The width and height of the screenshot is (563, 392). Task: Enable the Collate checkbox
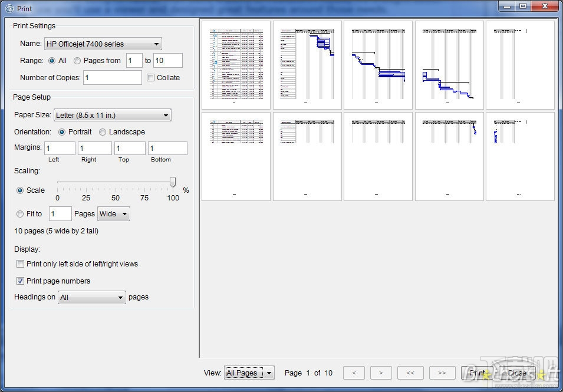point(151,77)
